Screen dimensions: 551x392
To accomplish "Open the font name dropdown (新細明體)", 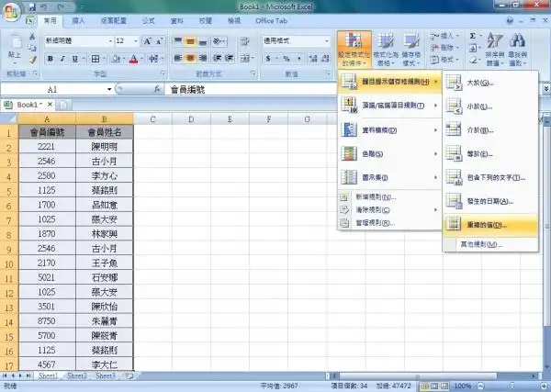I will pyautogui.click(x=110, y=41).
